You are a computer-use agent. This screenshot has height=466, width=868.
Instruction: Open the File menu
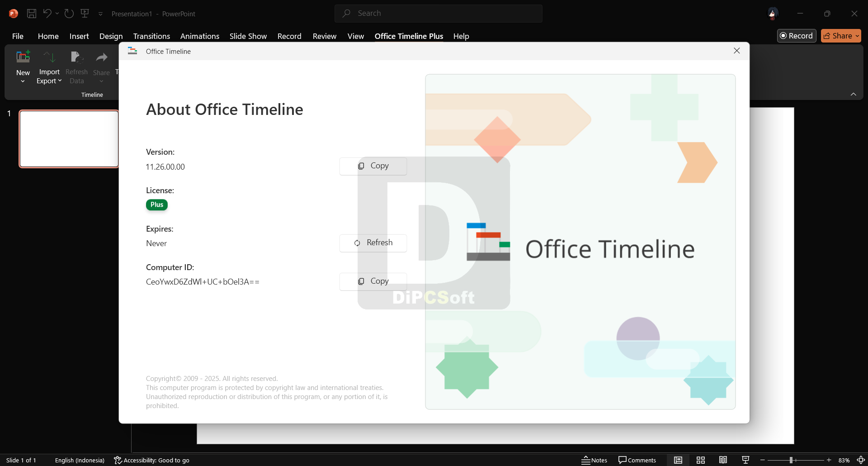[x=18, y=36]
